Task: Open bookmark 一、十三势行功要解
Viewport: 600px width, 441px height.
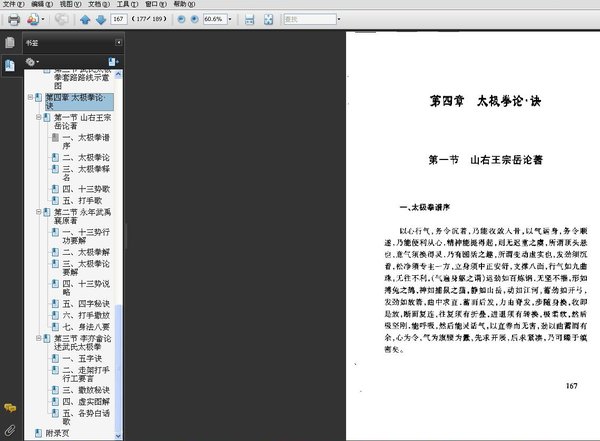Action: tap(86, 236)
